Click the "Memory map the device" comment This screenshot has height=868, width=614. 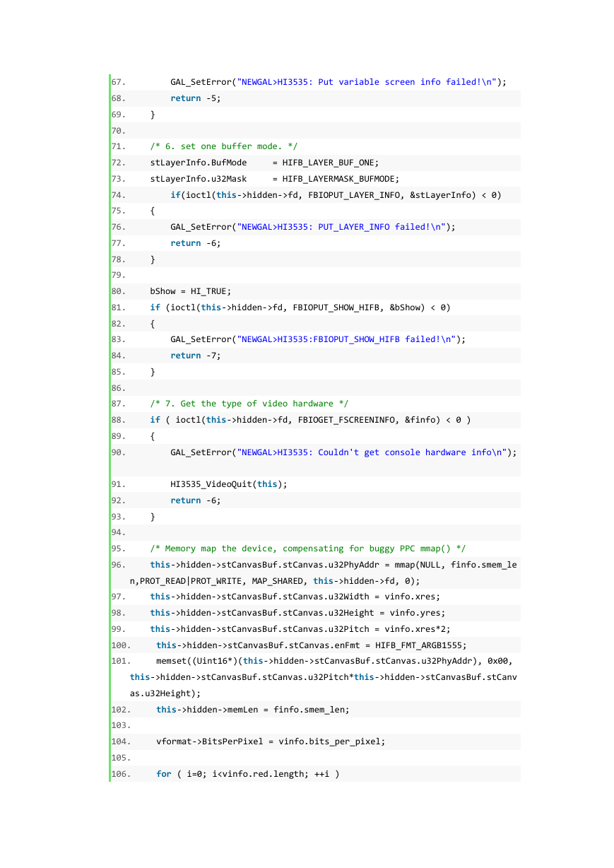tap(308, 549)
